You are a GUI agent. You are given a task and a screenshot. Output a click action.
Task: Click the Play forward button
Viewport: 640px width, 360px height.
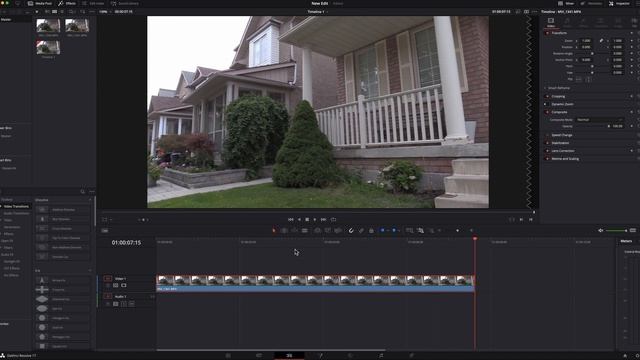(x=315, y=220)
